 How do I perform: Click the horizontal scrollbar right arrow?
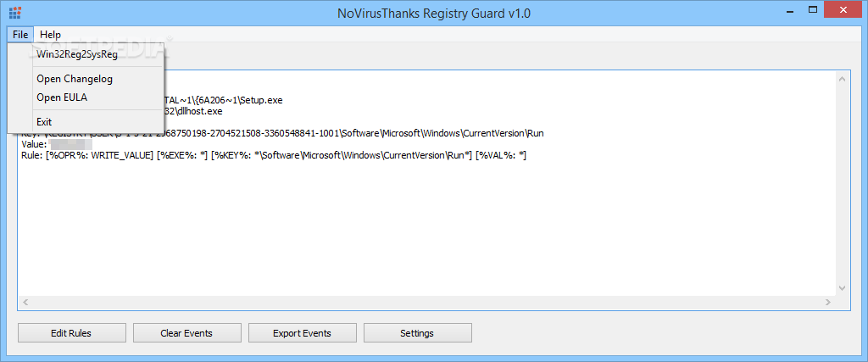(828, 303)
